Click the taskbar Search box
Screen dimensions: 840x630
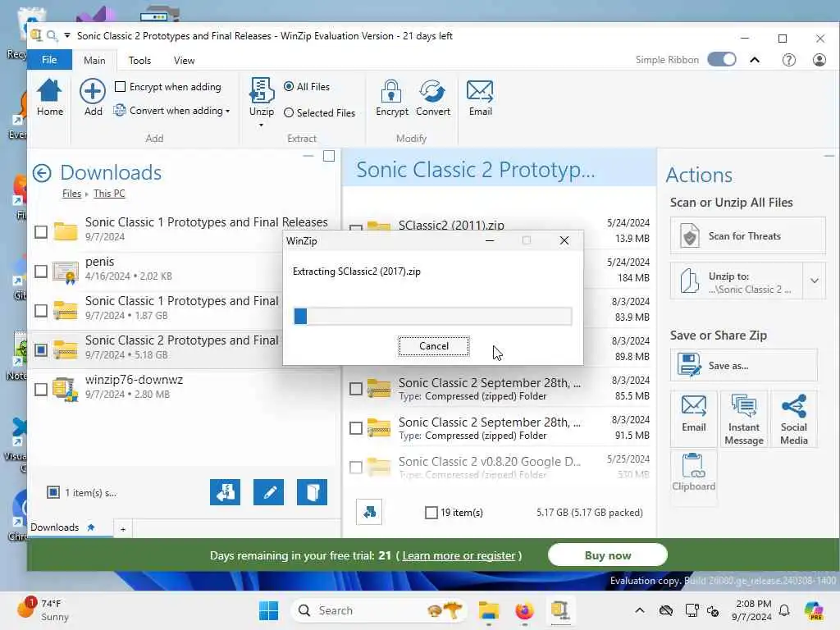[377, 610]
